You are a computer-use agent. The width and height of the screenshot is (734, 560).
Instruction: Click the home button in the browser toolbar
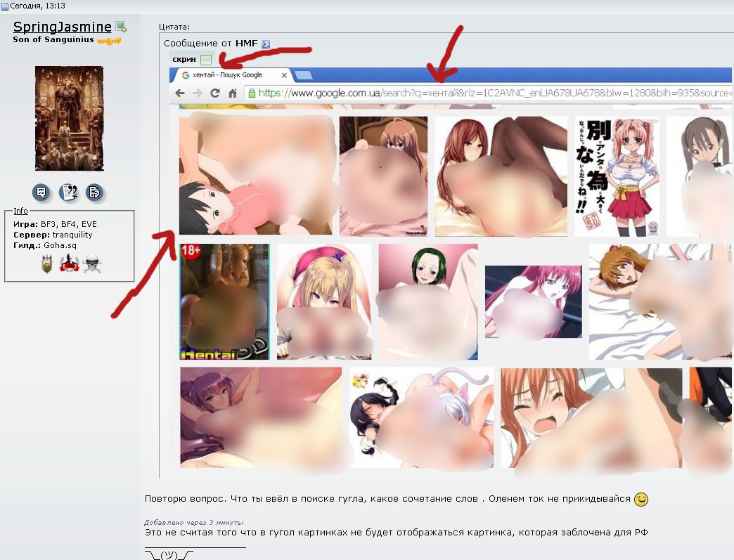click(232, 93)
